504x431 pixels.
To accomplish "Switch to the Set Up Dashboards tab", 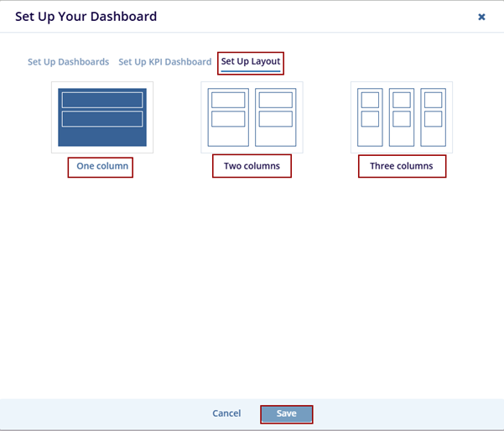I will [68, 62].
